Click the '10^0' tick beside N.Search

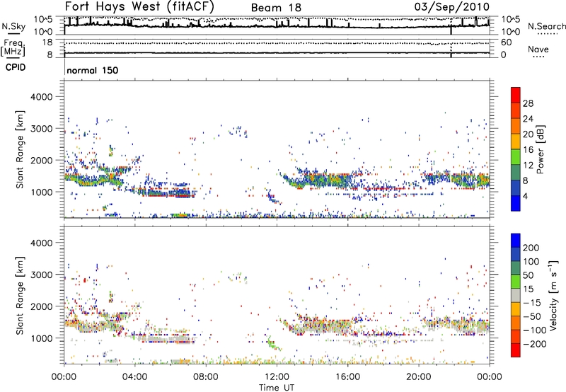point(510,32)
